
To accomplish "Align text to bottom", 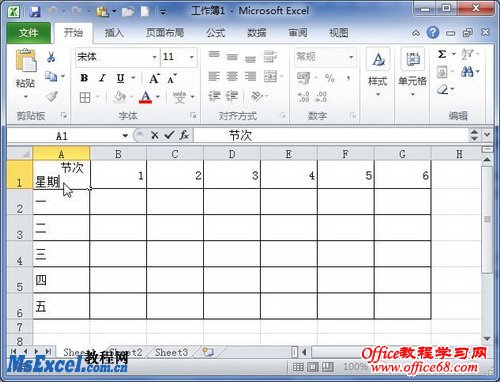I will (250, 59).
